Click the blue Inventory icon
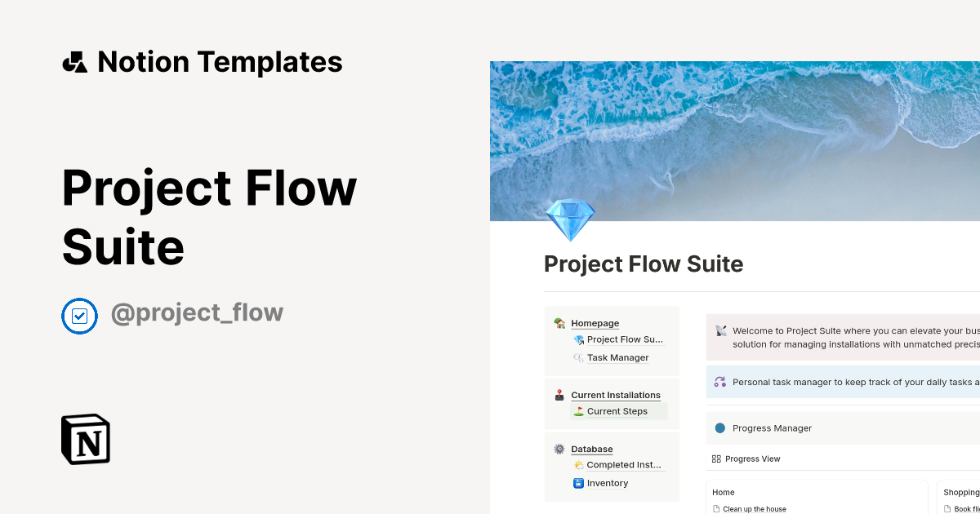Image resolution: width=980 pixels, height=514 pixels. pos(579,483)
